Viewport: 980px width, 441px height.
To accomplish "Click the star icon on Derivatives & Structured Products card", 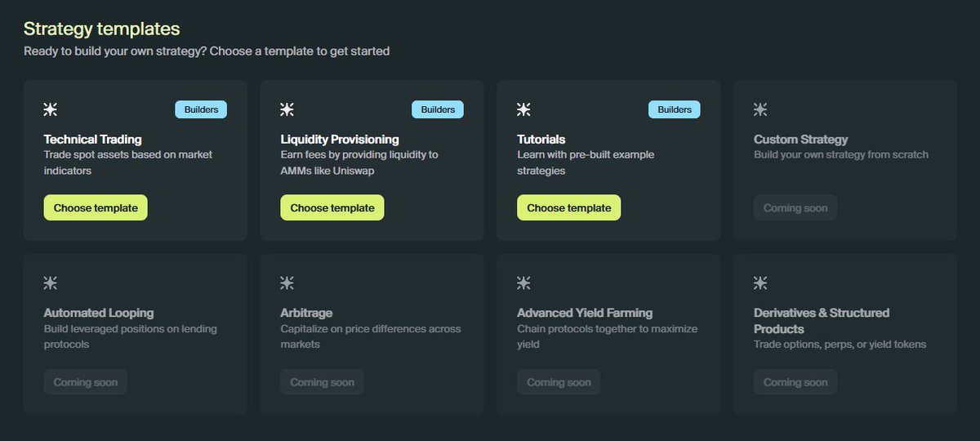I will tap(760, 283).
